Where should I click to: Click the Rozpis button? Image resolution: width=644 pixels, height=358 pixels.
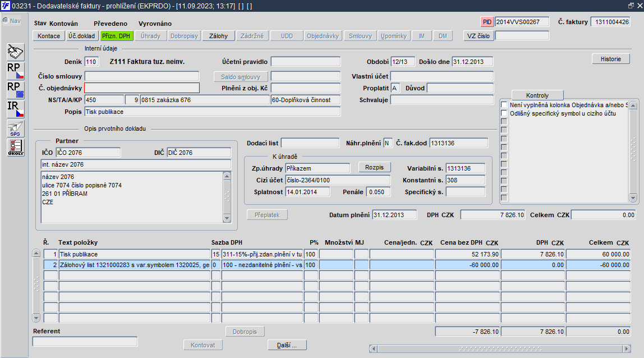[x=375, y=167]
